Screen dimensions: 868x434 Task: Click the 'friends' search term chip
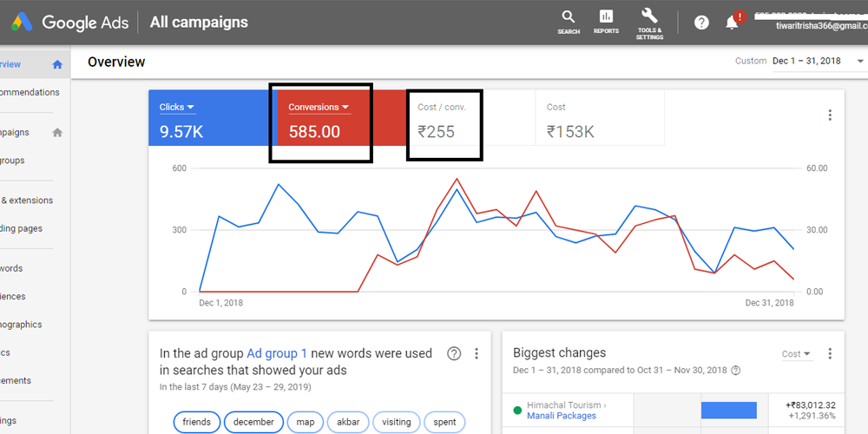[x=196, y=422]
